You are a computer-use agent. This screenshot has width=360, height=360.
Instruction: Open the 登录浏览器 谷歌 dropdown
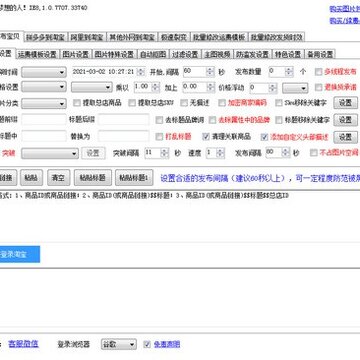119,344
